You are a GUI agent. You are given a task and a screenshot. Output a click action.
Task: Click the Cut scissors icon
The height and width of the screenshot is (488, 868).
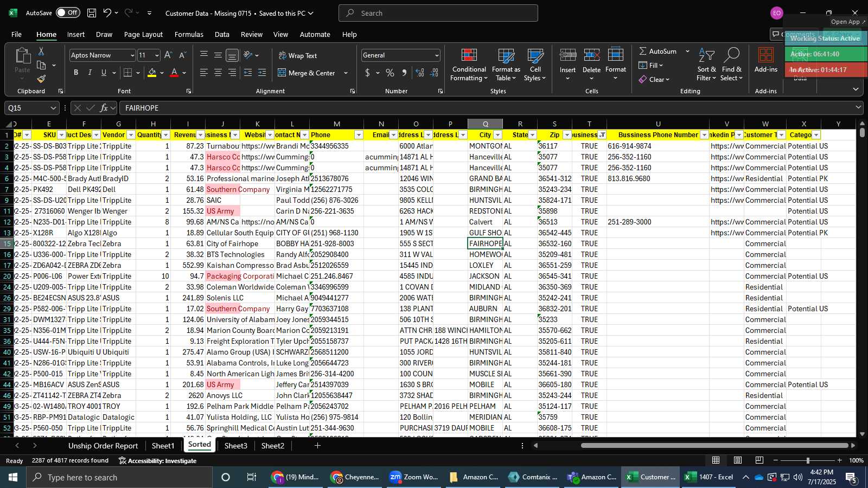pos(41,51)
